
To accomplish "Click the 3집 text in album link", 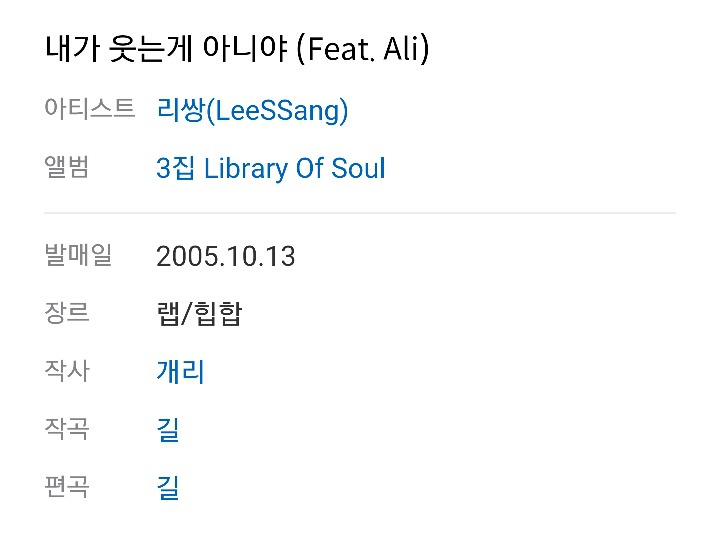I will click(176, 168).
